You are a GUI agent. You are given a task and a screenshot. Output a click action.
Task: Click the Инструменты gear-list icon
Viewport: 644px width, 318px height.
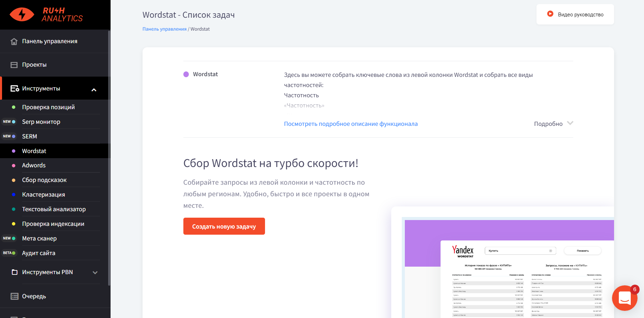click(x=15, y=88)
